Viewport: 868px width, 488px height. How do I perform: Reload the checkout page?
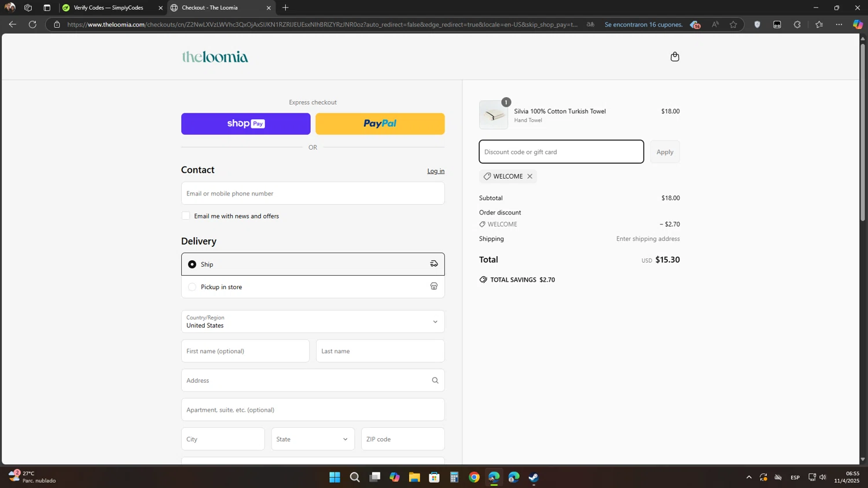(x=32, y=24)
